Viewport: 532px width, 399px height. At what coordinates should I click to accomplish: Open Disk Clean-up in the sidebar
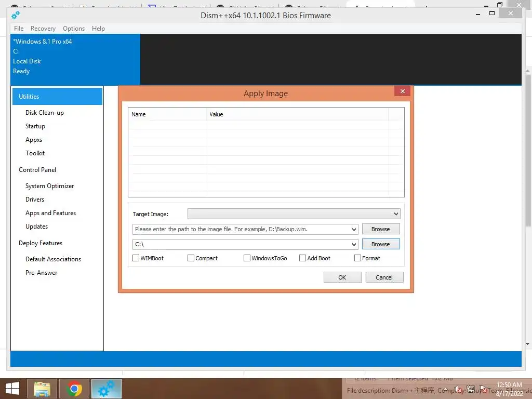(45, 113)
